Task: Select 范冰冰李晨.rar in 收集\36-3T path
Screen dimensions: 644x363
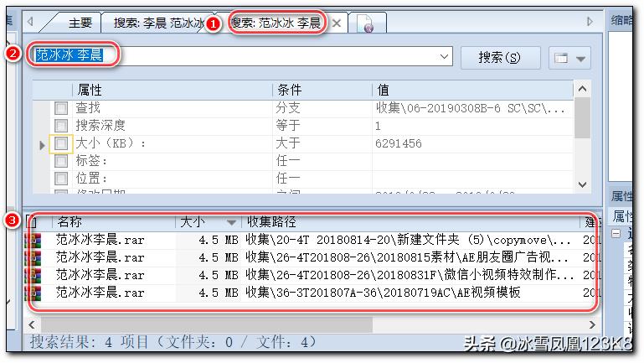Action: coord(100,293)
